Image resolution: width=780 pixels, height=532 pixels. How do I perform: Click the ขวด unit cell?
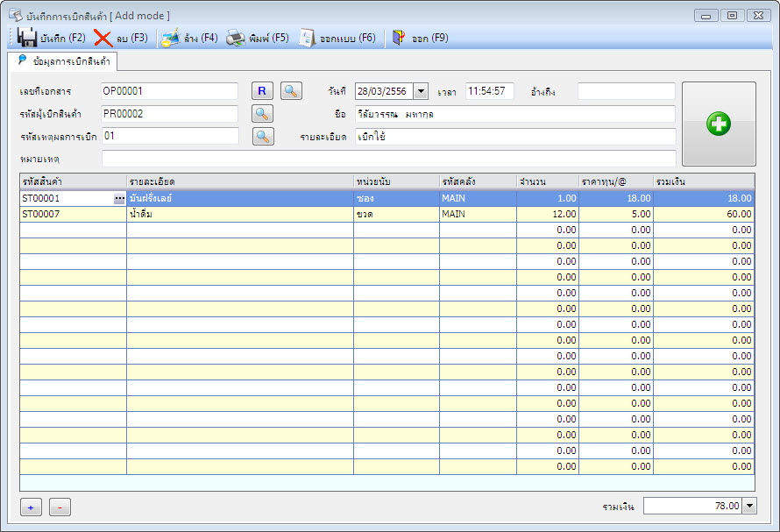(396, 214)
